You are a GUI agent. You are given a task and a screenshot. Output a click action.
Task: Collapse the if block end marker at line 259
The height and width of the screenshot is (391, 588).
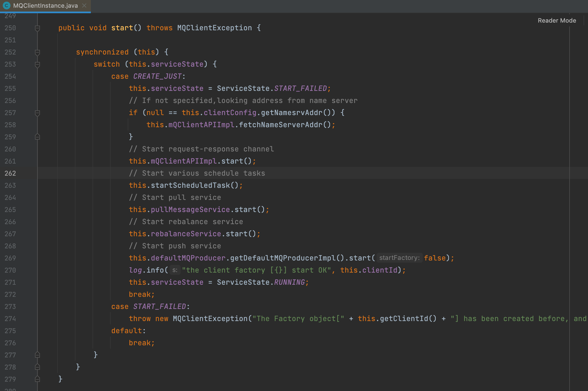click(37, 137)
